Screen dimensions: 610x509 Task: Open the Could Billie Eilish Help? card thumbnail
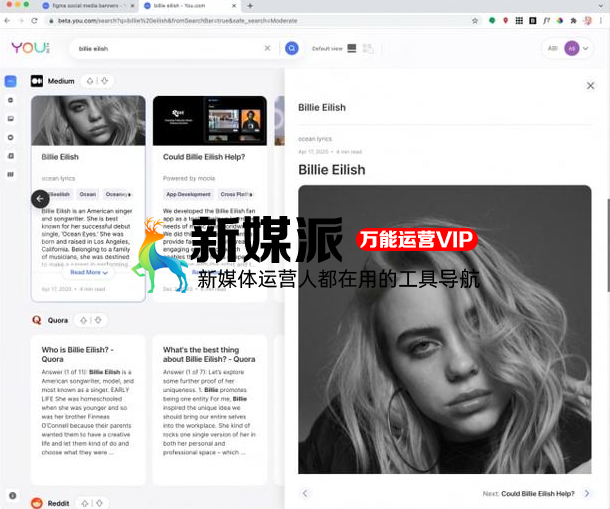click(x=210, y=121)
